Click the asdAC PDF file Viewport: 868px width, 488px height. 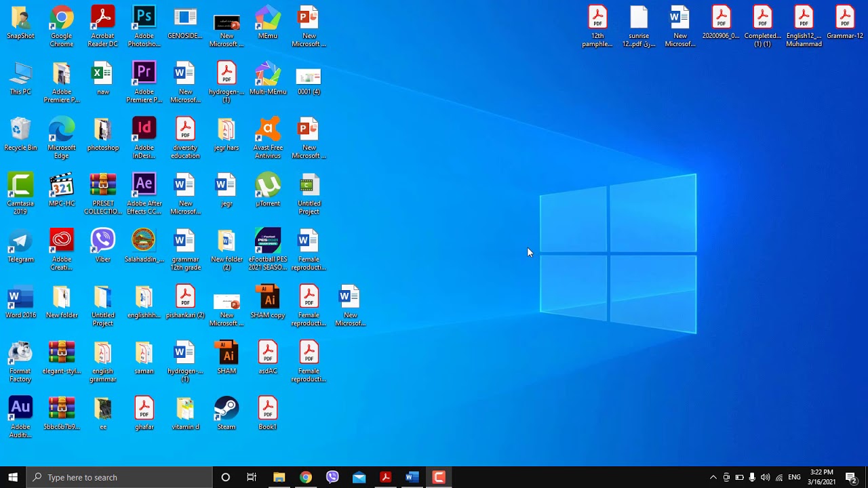point(268,358)
